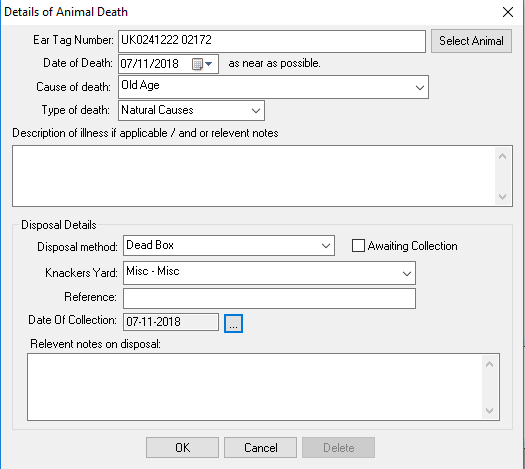The width and height of the screenshot is (525, 469).
Task: Confirm with the OK button
Action: point(182,448)
